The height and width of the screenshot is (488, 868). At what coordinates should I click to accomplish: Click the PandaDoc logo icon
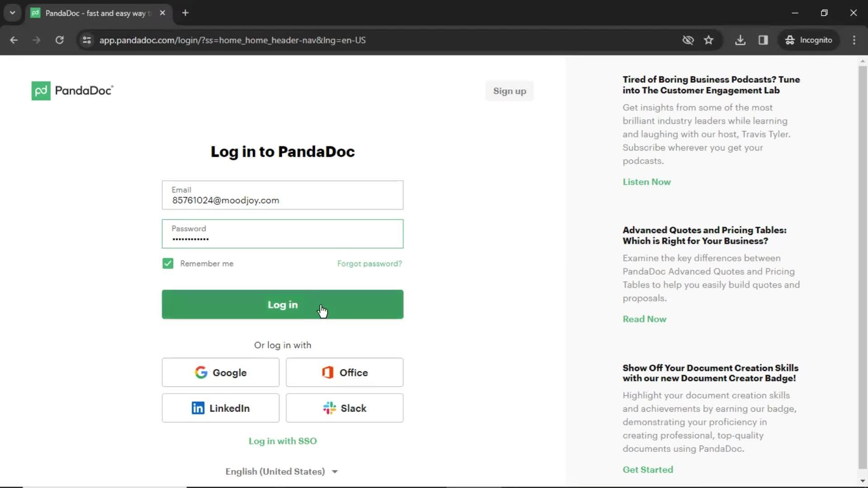coord(41,90)
